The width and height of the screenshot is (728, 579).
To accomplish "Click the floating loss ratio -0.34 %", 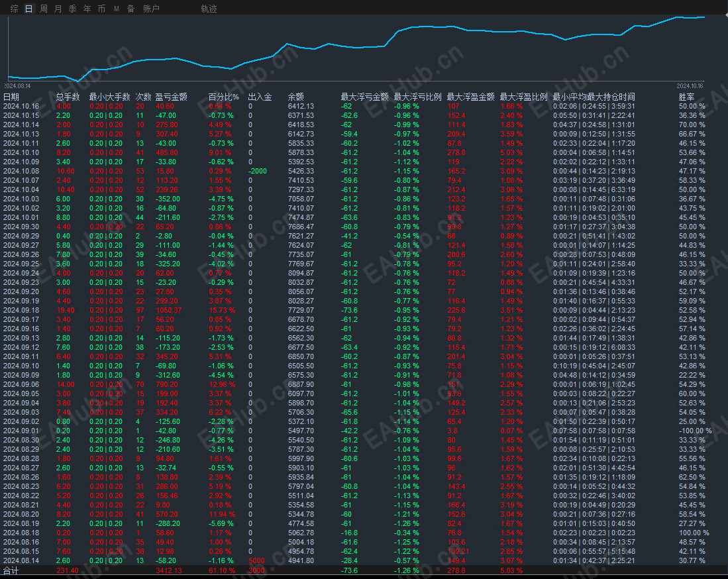I will [406, 533].
